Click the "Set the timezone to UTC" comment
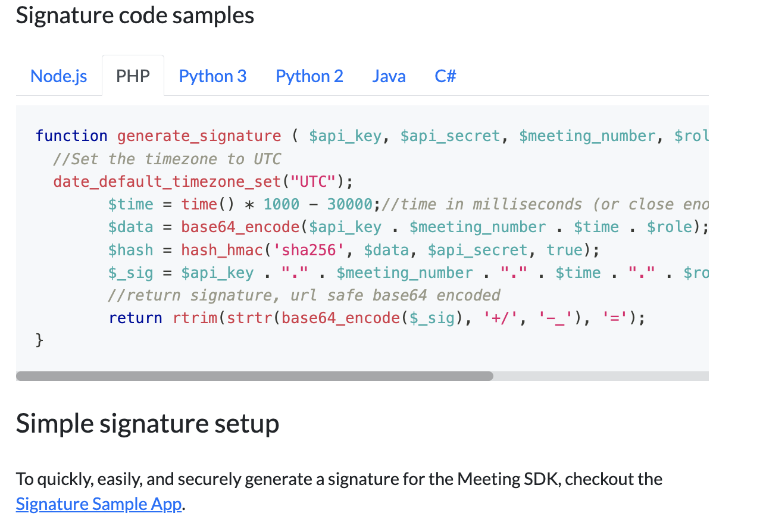 pyautogui.click(x=167, y=159)
